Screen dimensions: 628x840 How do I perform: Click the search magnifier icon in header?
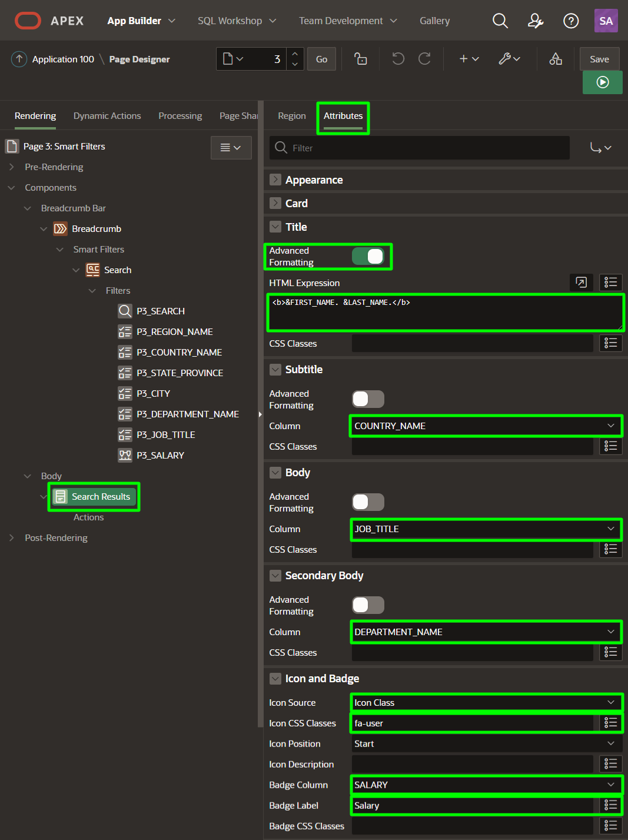(x=500, y=21)
